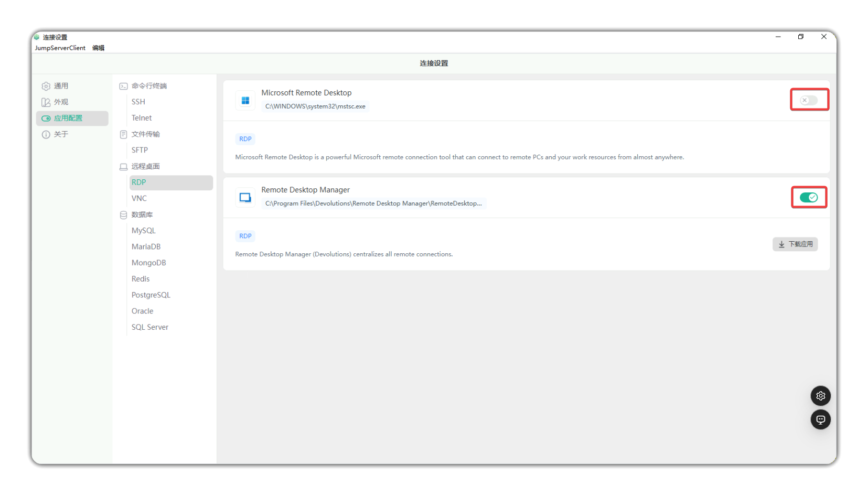The width and height of the screenshot is (868, 485).
Task: Click the Remote Desktop Manager app icon
Action: coord(245,198)
